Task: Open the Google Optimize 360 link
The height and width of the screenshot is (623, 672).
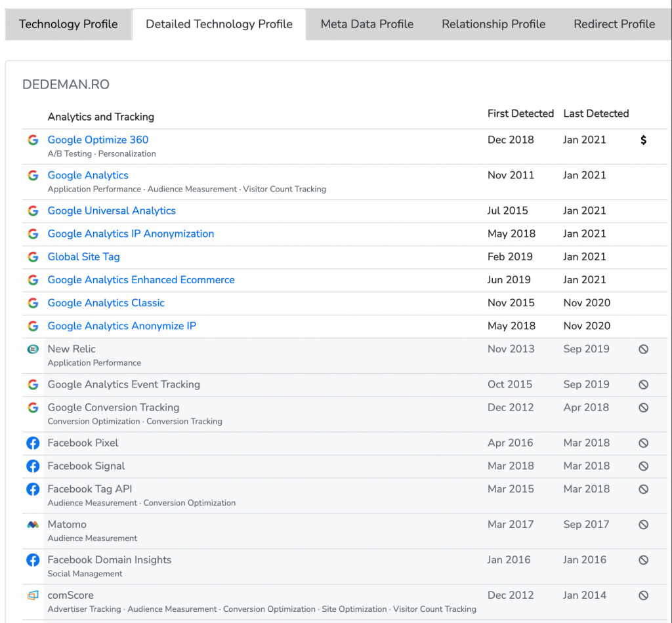Action: point(98,140)
